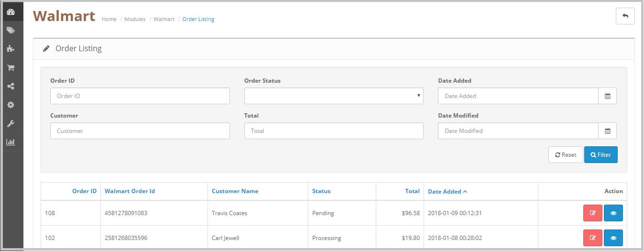
Task: Click the blue Filter button
Action: 601,154
